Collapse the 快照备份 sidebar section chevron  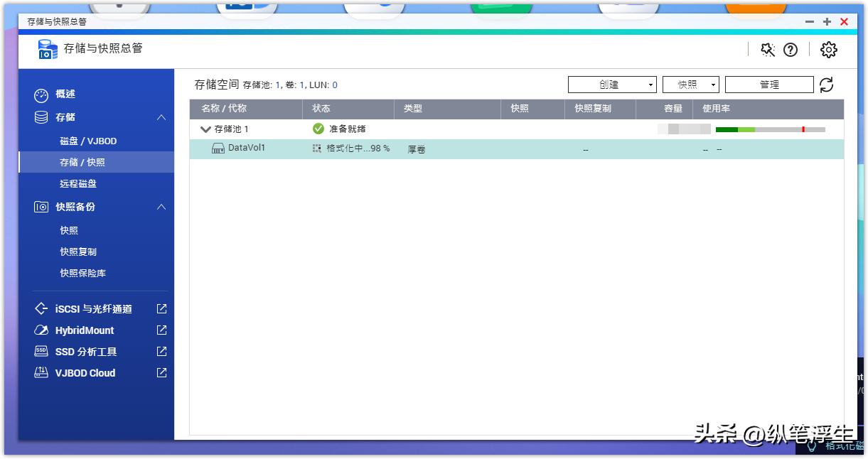(x=161, y=207)
